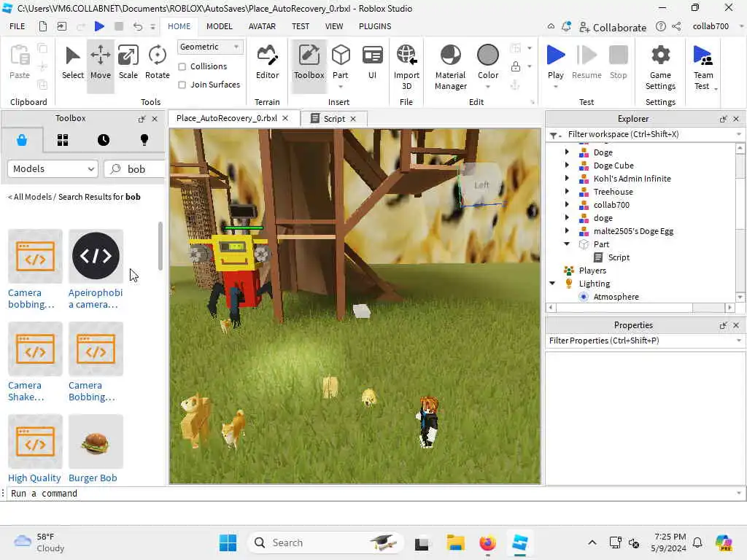Expand the Doge Cube tree item

pos(567,166)
